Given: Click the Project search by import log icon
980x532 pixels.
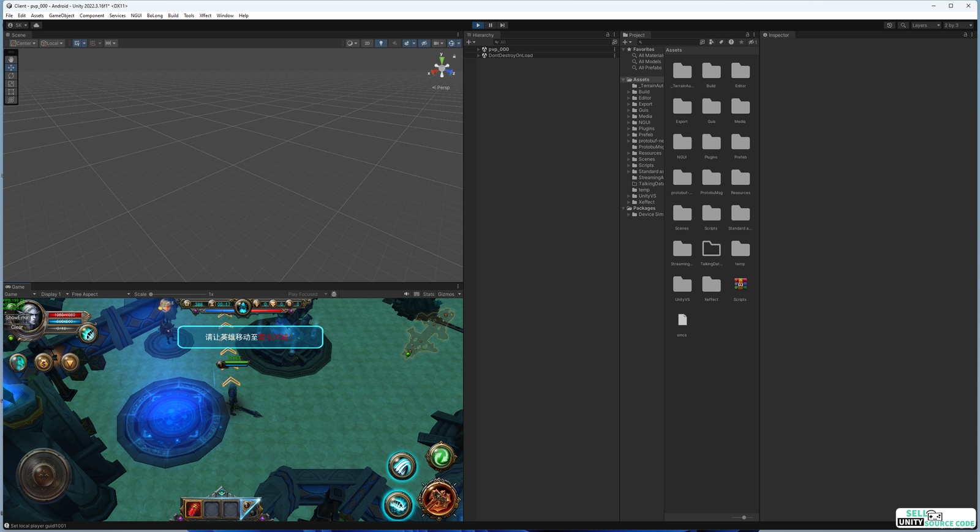Looking at the screenshot, I should [731, 42].
